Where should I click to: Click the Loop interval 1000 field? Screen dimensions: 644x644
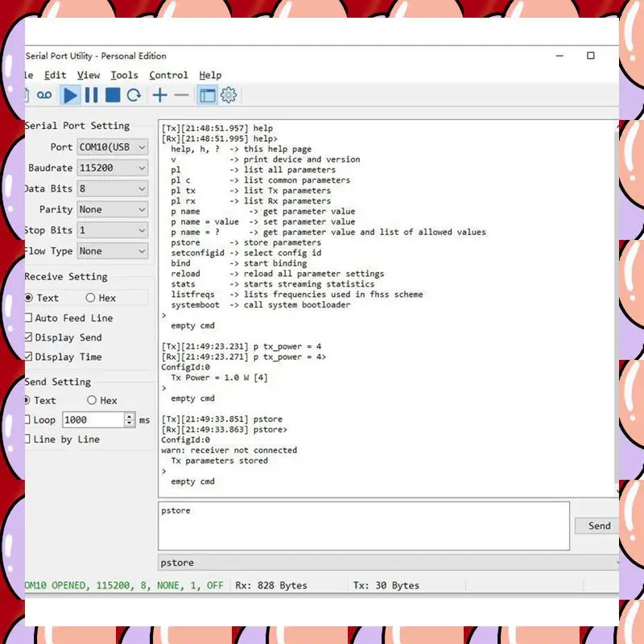pos(93,419)
